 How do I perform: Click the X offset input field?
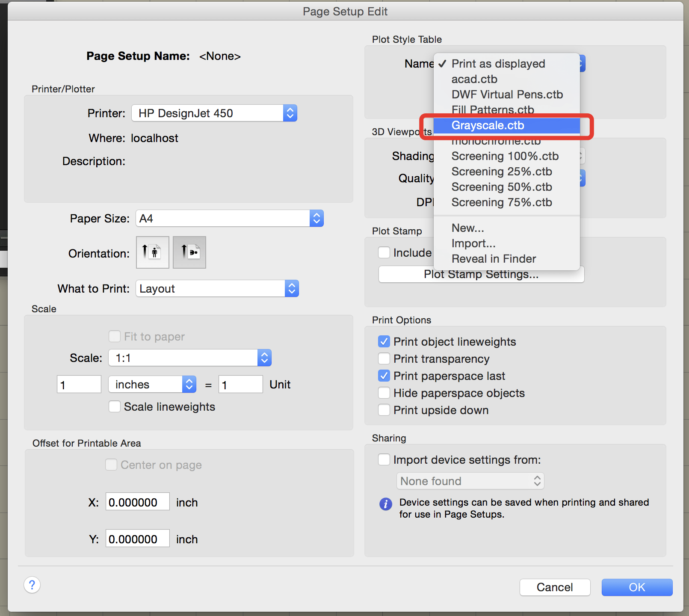tap(138, 502)
